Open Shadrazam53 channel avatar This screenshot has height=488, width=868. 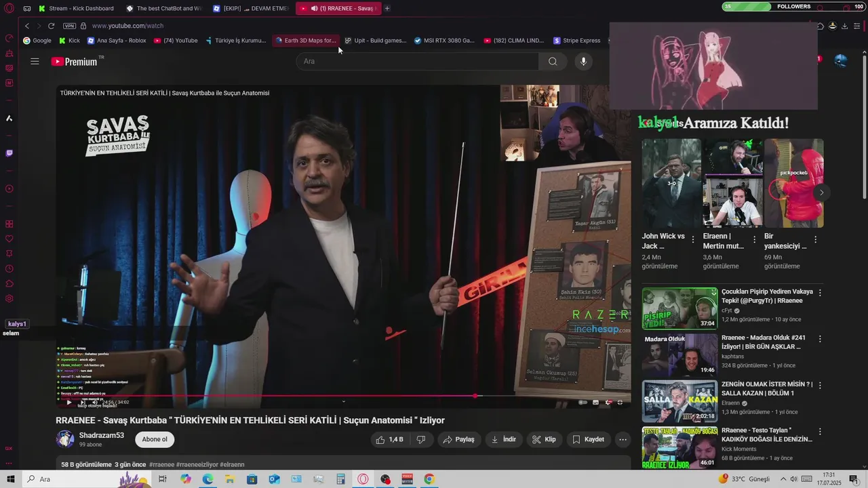pos(65,439)
